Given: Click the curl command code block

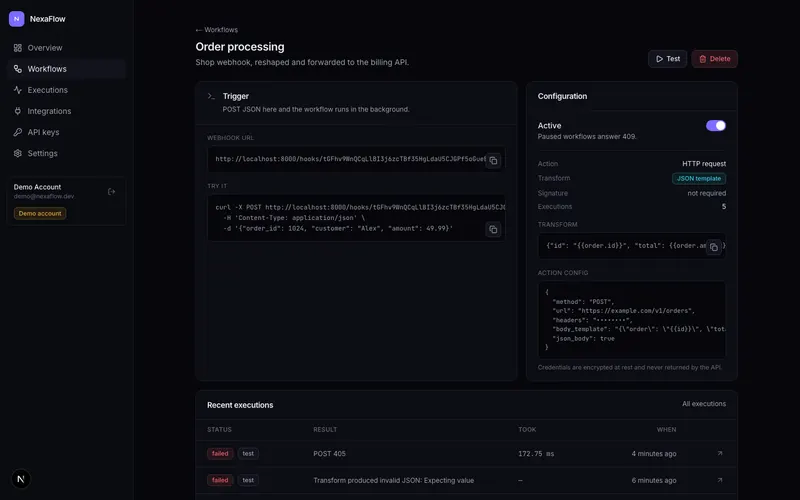Looking at the screenshot, I should 356,218.
